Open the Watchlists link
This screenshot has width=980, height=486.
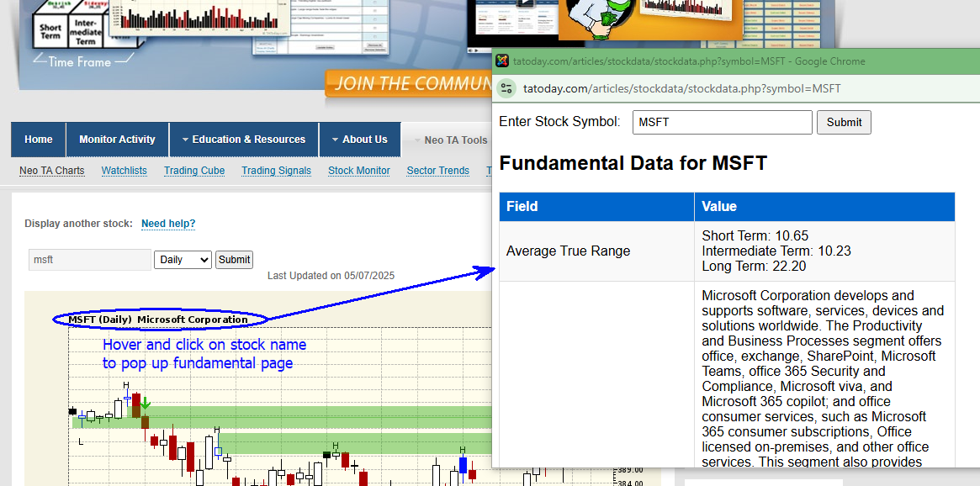pos(124,171)
